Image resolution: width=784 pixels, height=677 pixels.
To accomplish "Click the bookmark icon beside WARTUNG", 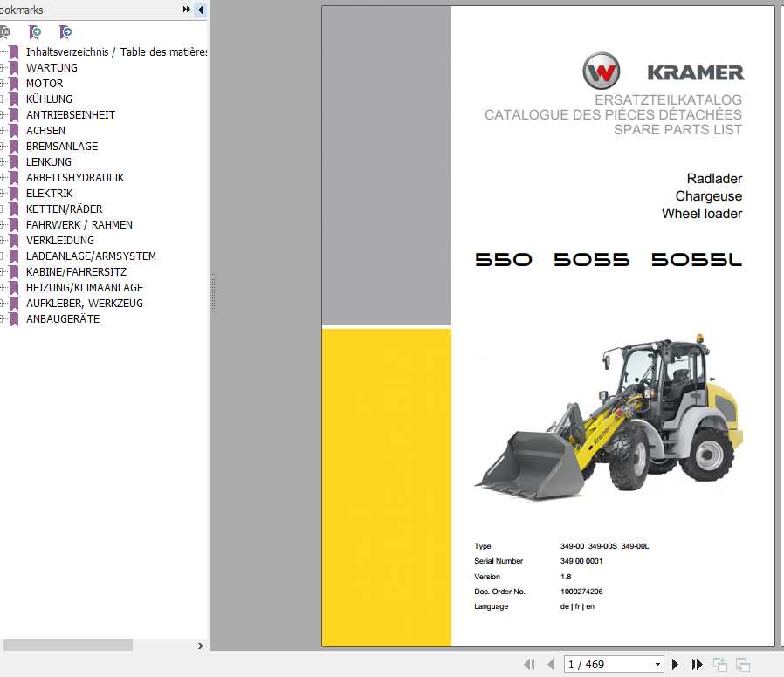I will (x=15, y=68).
